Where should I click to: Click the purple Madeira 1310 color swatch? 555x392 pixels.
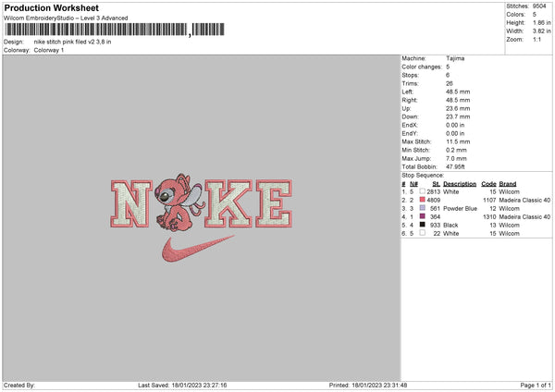(423, 216)
